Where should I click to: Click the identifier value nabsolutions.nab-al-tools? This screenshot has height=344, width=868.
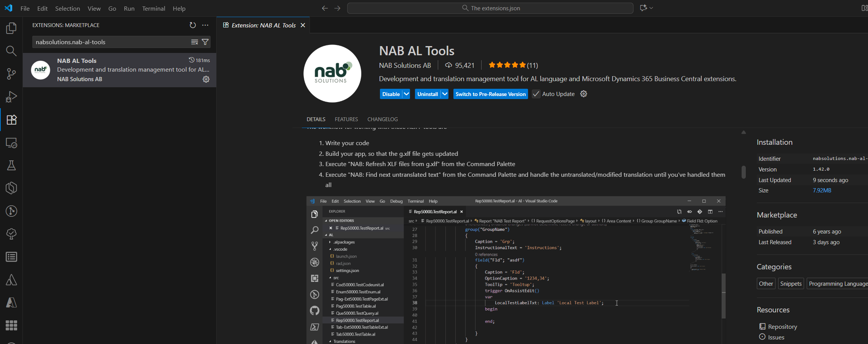pos(840,158)
